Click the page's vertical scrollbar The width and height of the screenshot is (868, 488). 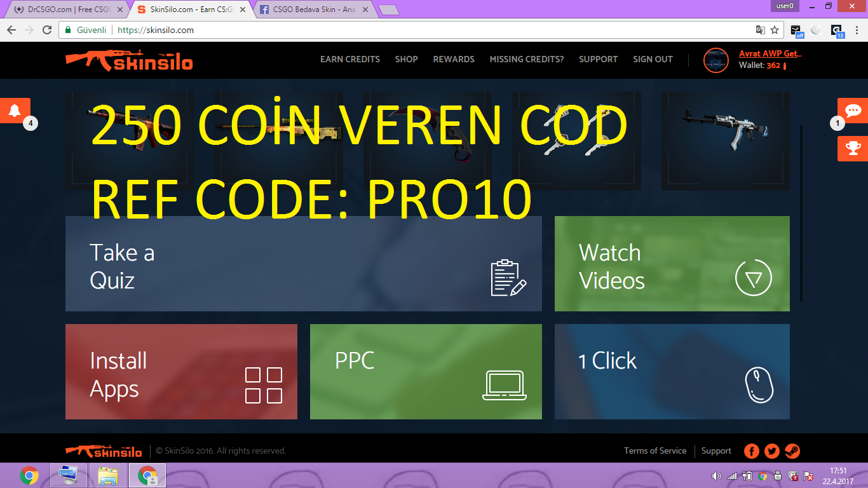tap(801, 213)
